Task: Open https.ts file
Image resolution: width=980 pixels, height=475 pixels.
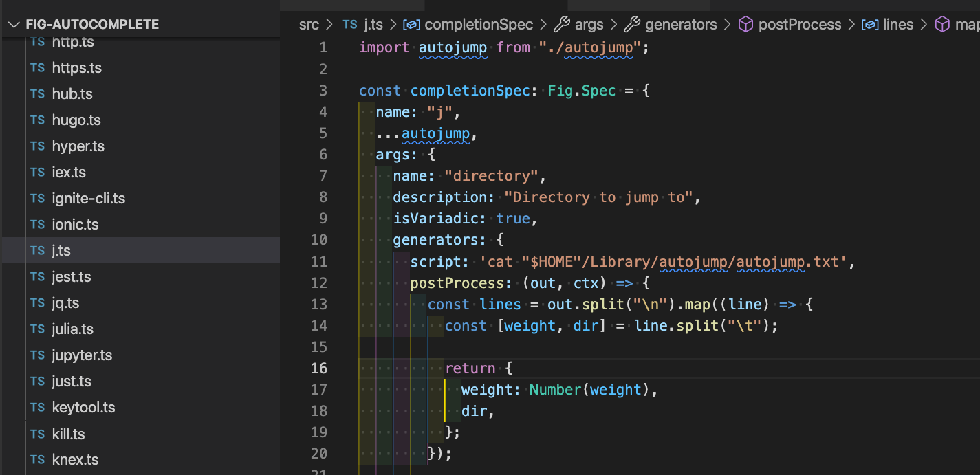Action: coord(76,68)
